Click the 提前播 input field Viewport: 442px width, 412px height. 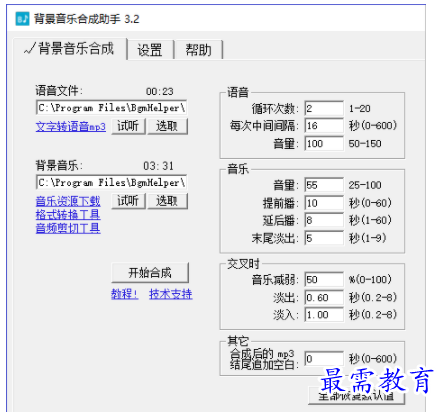(x=324, y=203)
